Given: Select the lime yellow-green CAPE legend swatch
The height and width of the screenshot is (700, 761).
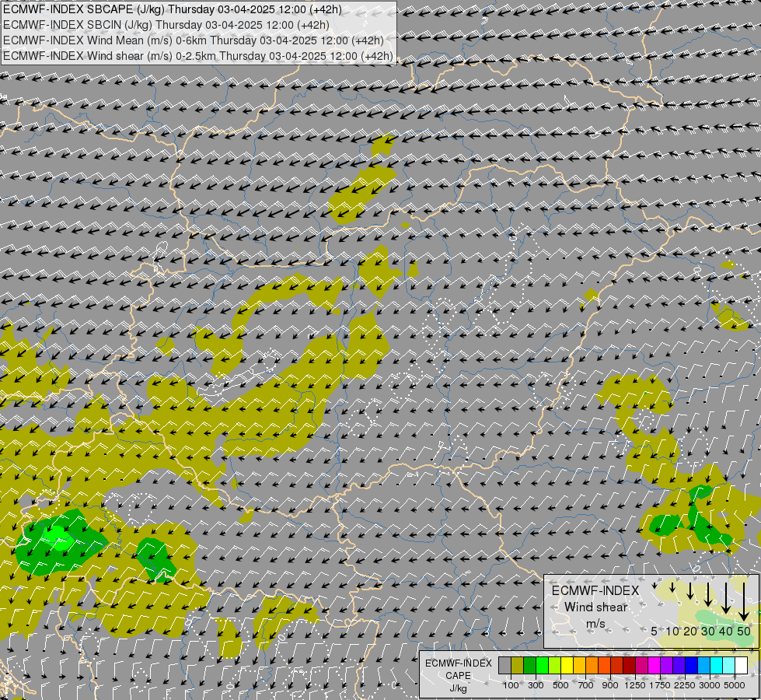Looking at the screenshot, I should pyautogui.click(x=555, y=666).
